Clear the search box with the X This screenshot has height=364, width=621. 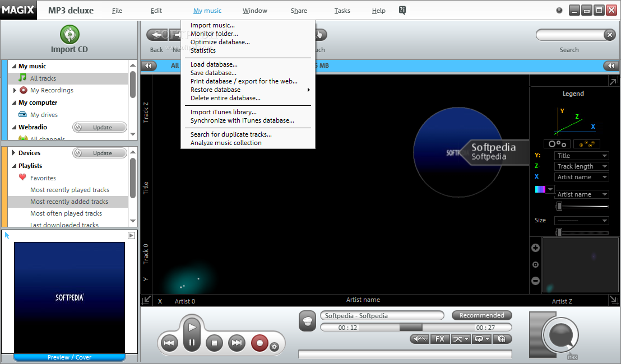click(610, 35)
